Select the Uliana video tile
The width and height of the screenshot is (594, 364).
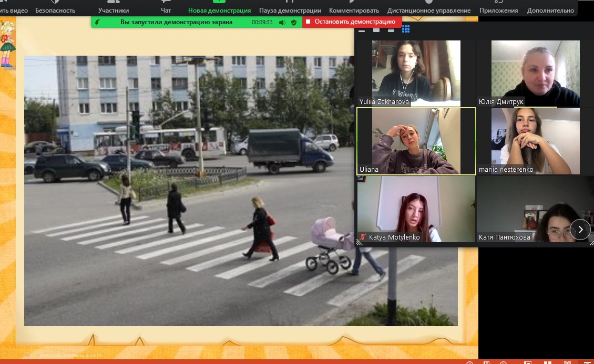coord(416,141)
